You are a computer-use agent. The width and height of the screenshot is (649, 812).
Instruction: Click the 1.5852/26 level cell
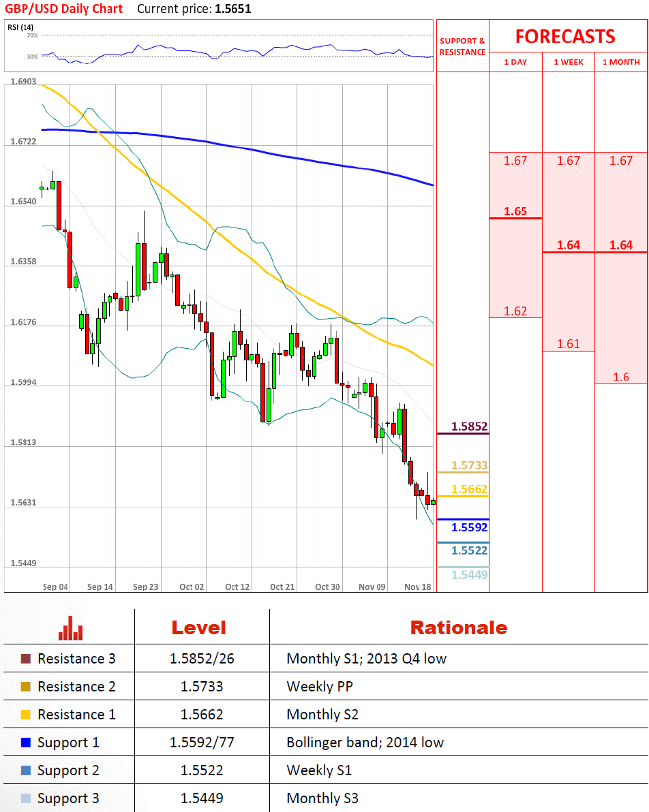pos(202,659)
